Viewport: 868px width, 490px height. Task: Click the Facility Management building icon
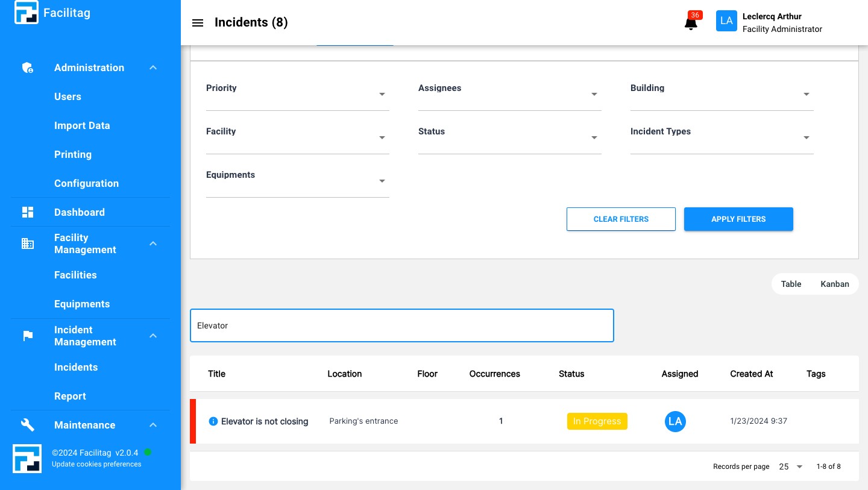(x=28, y=243)
